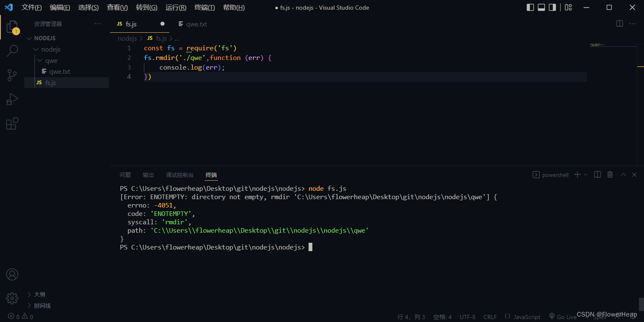Open Customize Layout icon
The height and width of the screenshot is (322, 644).
pyautogui.click(x=568, y=7)
